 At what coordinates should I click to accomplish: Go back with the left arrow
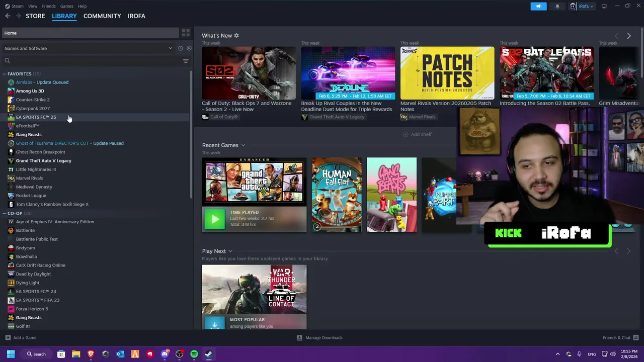[8, 16]
